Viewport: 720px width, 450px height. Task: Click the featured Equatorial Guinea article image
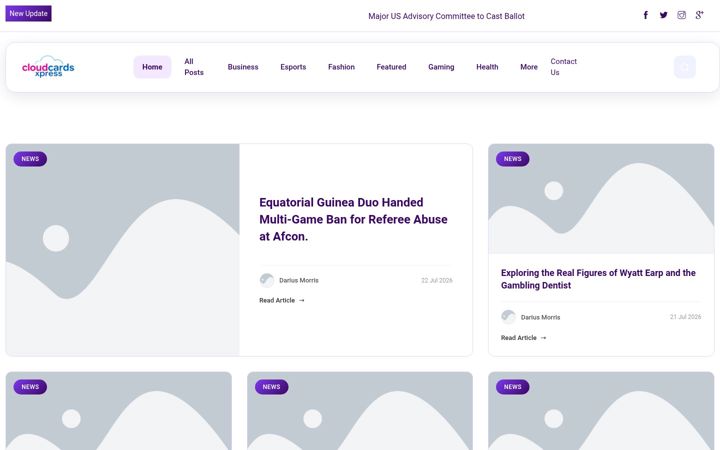123,250
